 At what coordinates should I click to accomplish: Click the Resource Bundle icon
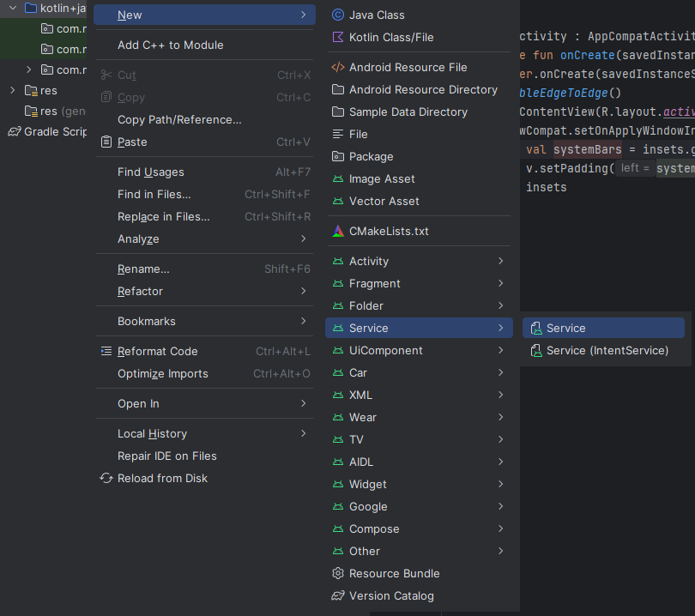coord(337,573)
